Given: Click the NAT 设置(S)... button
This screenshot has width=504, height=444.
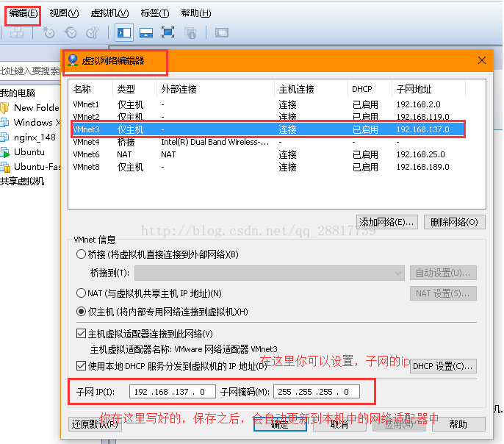Looking at the screenshot, I should (x=443, y=293).
